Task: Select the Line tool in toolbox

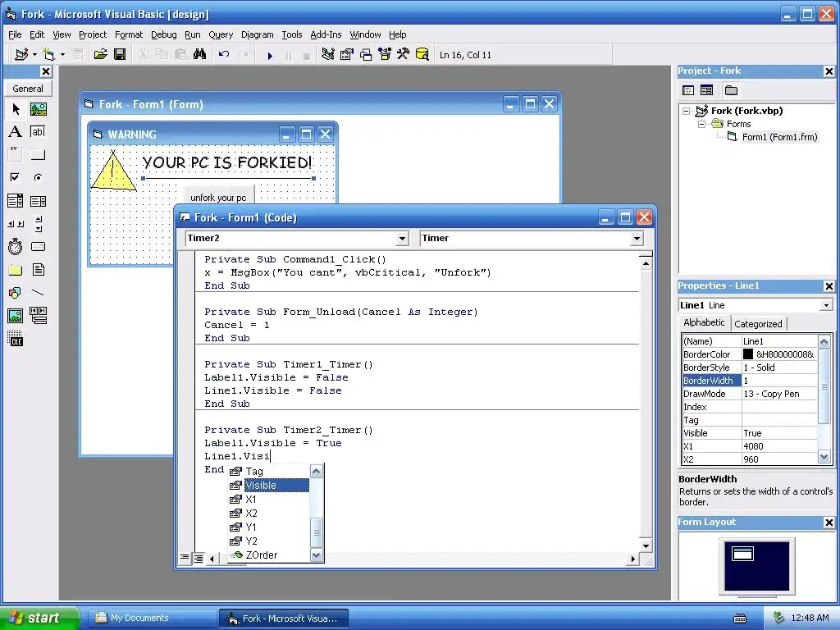Action: 38,293
